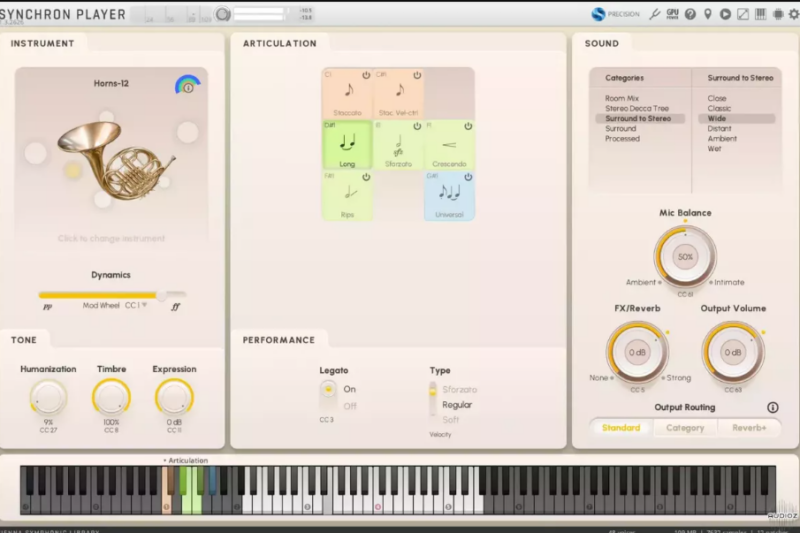Click the Mic Balance 50% knob
Viewport: 800px width, 533px height.
coord(685,257)
